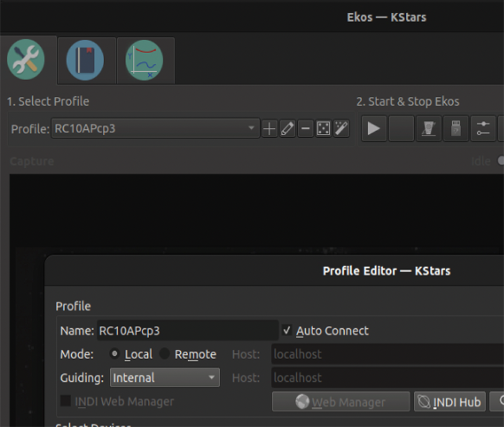Open the Setup tab with wrench icon

(26, 60)
